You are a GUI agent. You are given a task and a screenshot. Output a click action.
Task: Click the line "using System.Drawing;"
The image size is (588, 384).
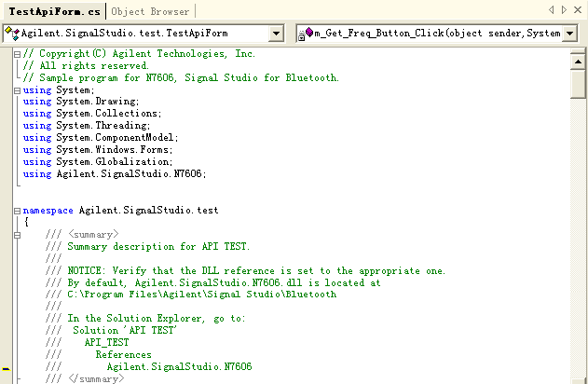[81, 102]
